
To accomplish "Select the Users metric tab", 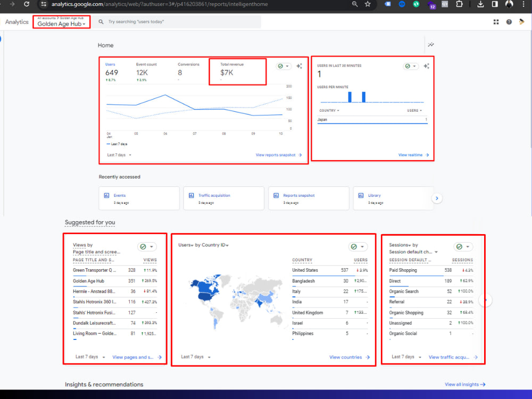I will (112, 72).
